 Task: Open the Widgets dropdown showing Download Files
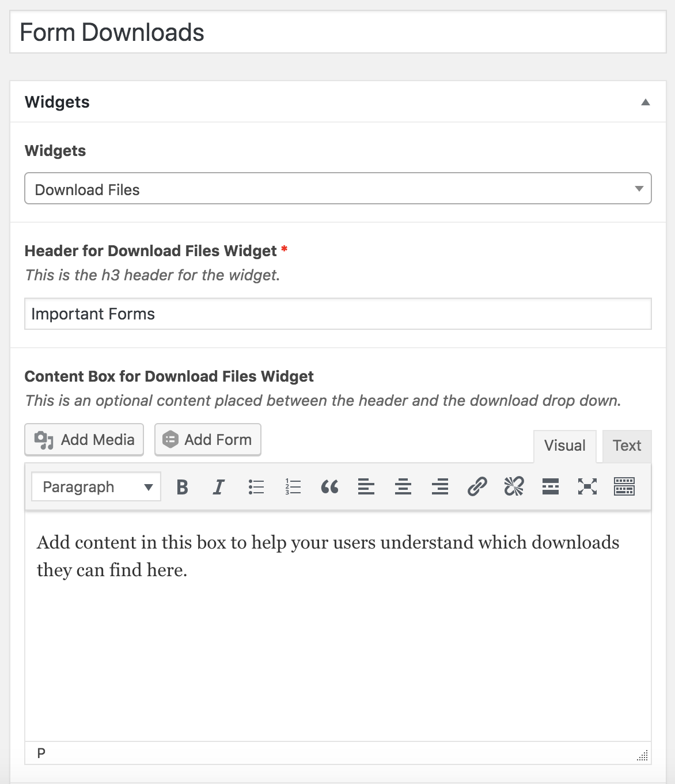click(x=338, y=189)
